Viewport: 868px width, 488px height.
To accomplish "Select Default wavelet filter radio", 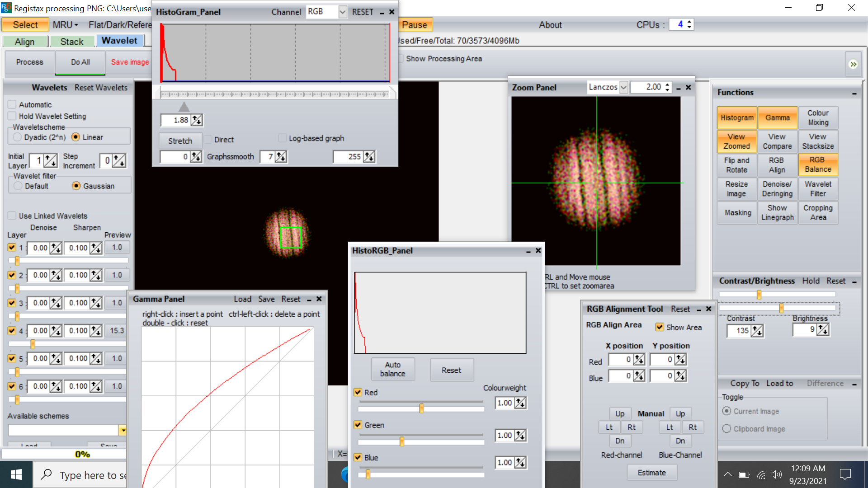I will pos(18,186).
